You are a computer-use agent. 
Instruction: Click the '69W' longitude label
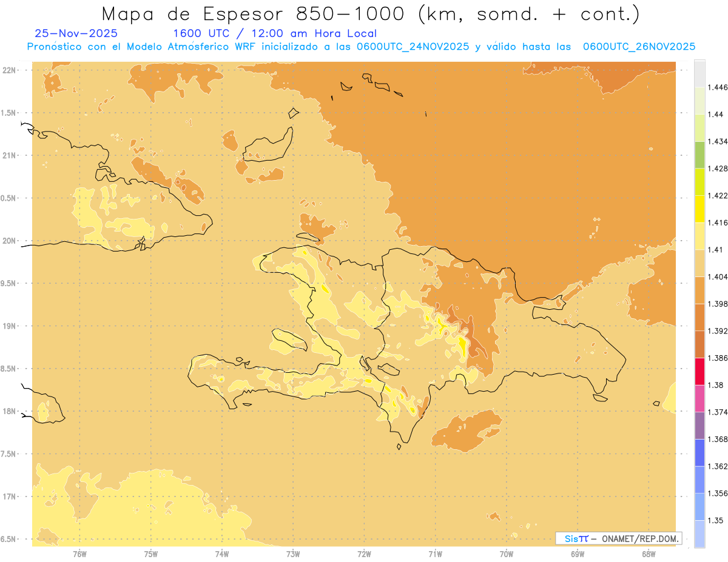pos(578,554)
